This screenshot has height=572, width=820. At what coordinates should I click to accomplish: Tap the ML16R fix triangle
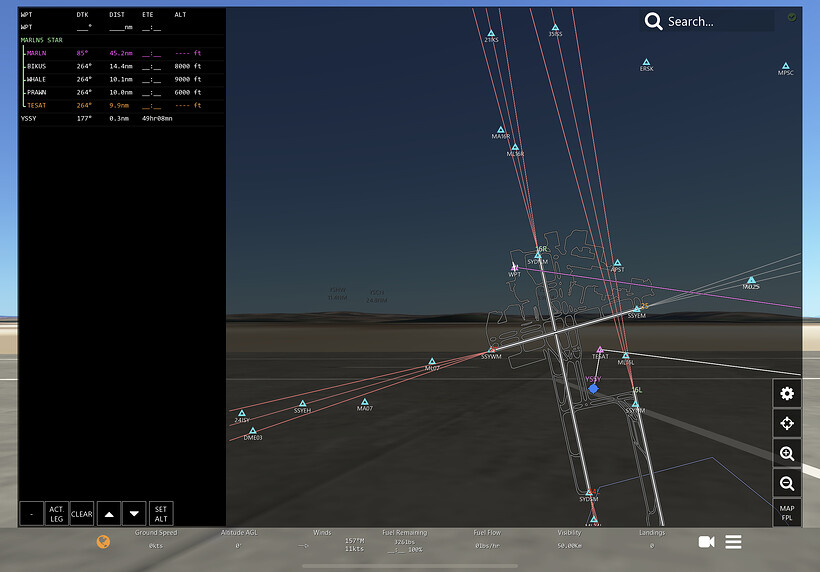pos(515,147)
